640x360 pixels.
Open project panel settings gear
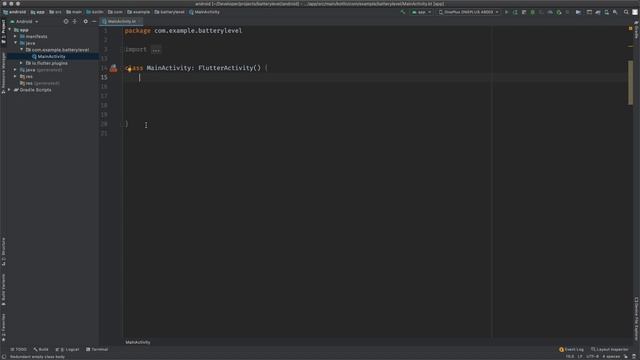click(x=85, y=21)
